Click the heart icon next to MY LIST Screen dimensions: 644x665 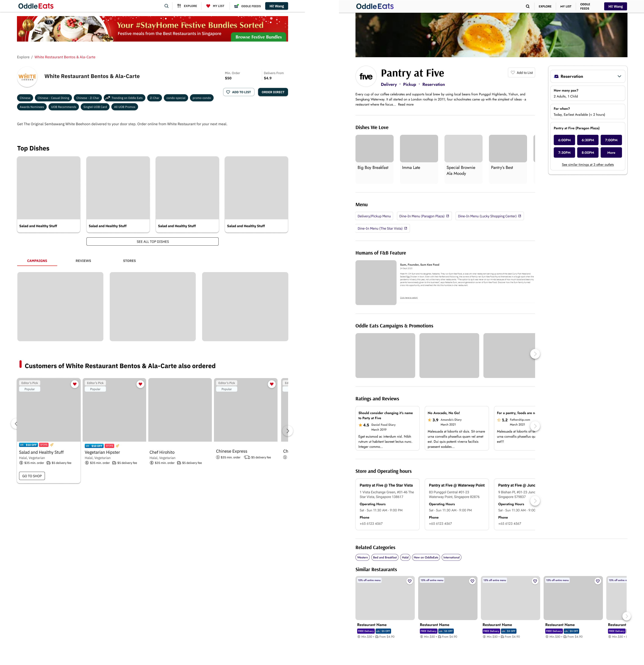pyautogui.click(x=208, y=6)
